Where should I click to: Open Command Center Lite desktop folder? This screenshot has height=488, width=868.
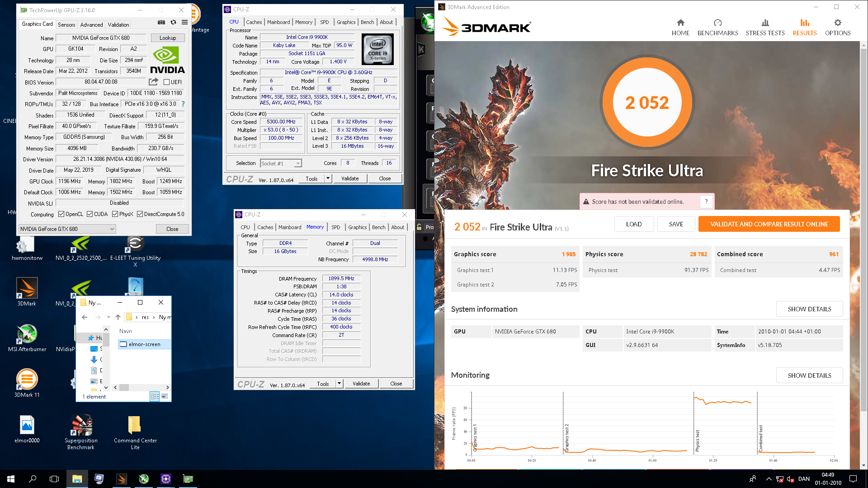(x=135, y=432)
